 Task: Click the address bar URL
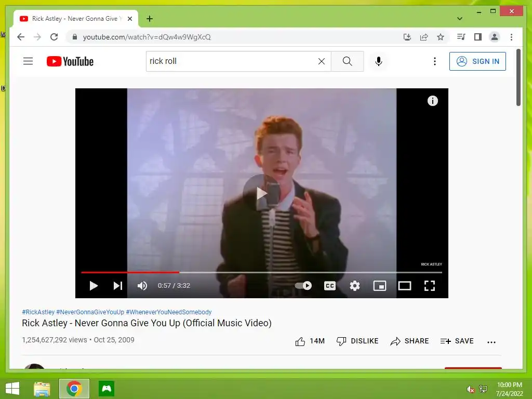(x=147, y=37)
